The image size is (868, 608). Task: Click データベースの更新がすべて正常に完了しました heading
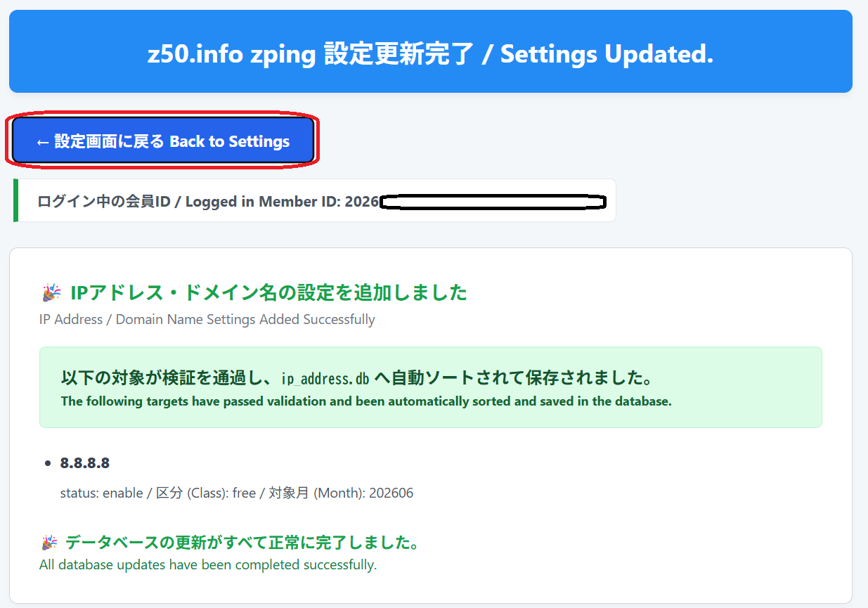242,543
